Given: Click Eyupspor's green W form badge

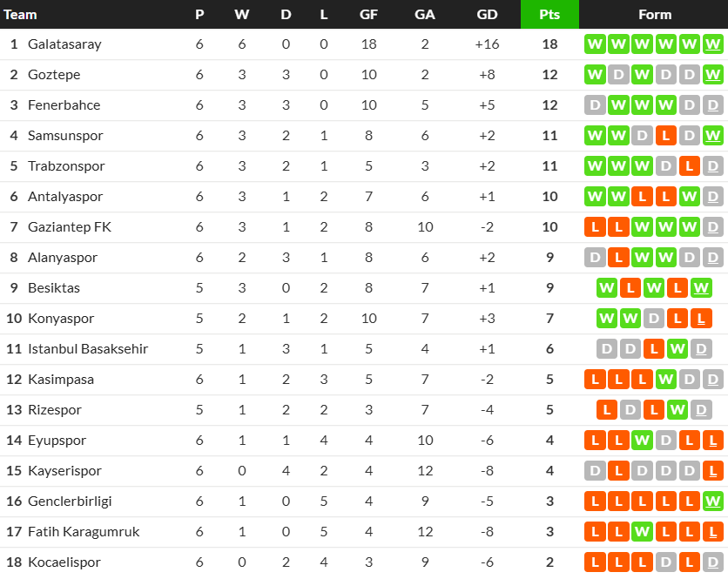Looking at the screenshot, I should click(x=642, y=441).
